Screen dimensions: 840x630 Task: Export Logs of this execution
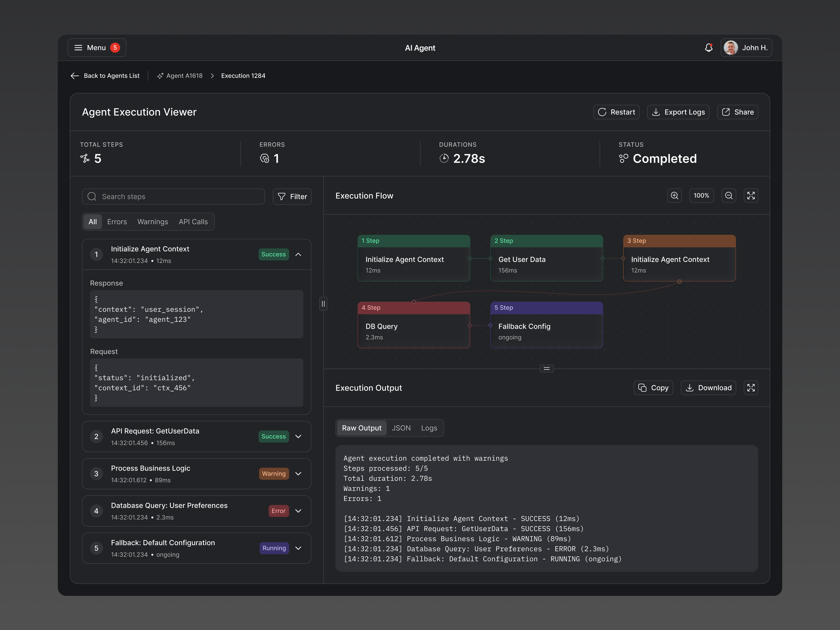coord(678,112)
